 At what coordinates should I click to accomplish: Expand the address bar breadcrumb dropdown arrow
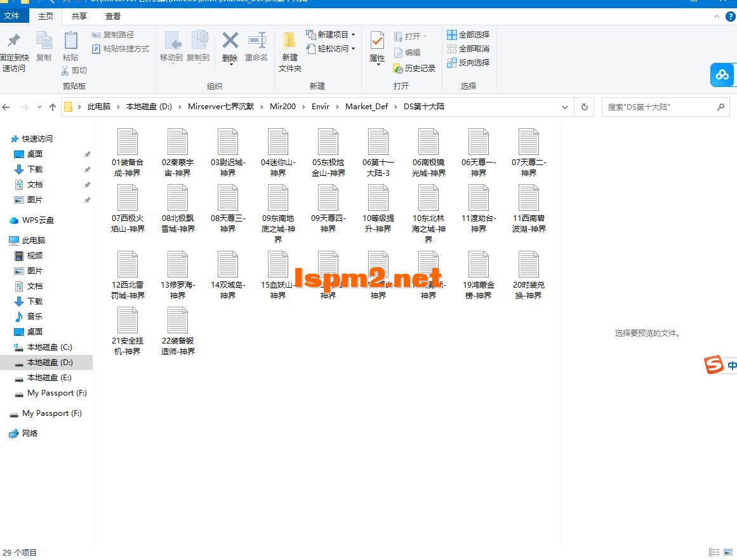565,107
